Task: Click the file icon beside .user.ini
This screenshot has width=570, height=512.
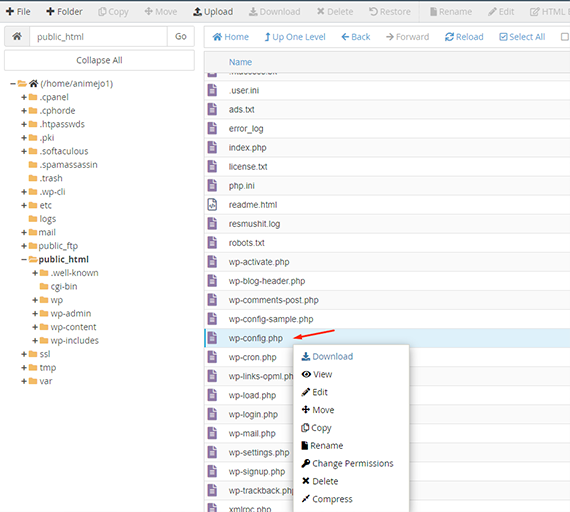Action: coord(212,91)
